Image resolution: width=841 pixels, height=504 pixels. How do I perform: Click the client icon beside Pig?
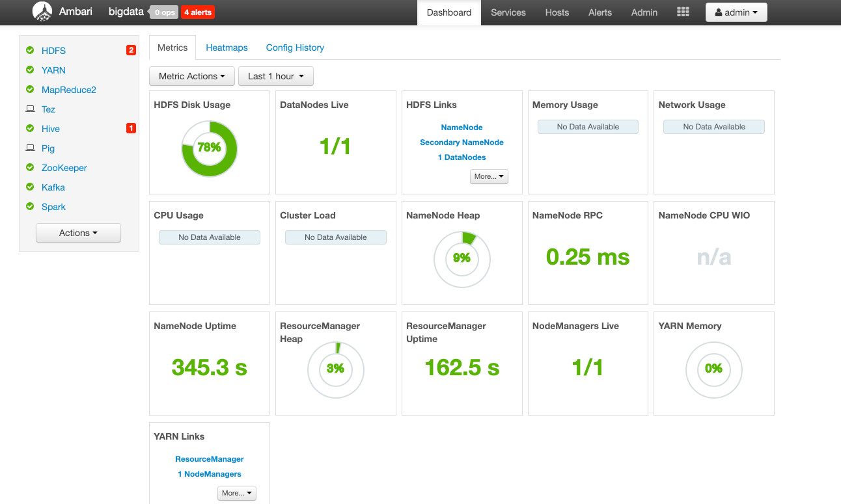30,148
